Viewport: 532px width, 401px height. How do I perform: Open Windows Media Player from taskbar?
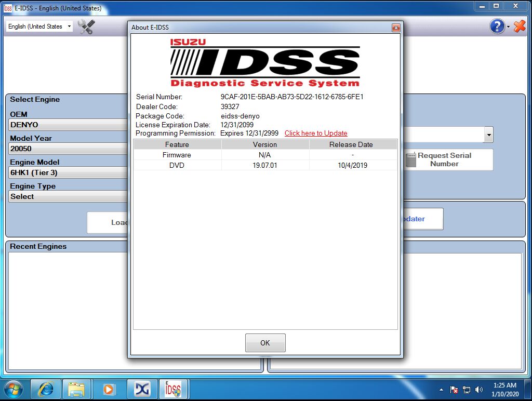coord(109,389)
